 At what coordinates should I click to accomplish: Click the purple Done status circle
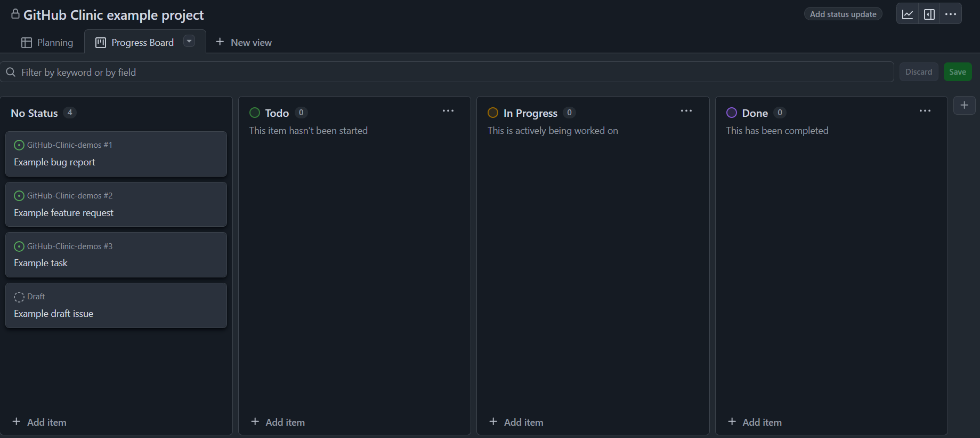732,113
